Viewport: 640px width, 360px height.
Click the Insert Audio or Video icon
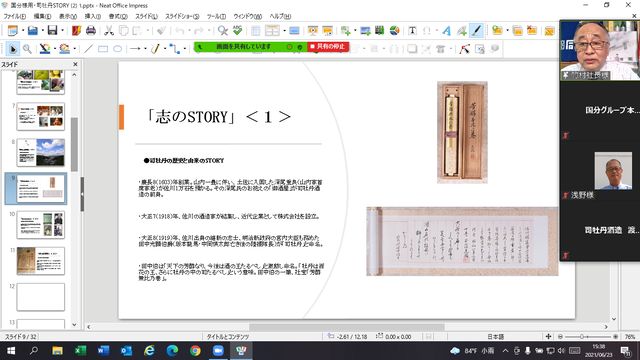click(380, 30)
